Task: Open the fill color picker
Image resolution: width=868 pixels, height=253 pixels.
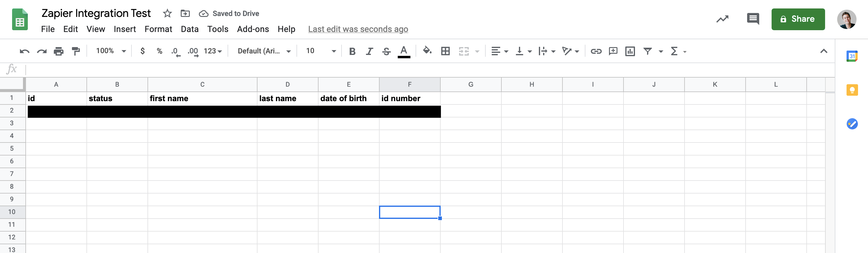Action: point(427,51)
